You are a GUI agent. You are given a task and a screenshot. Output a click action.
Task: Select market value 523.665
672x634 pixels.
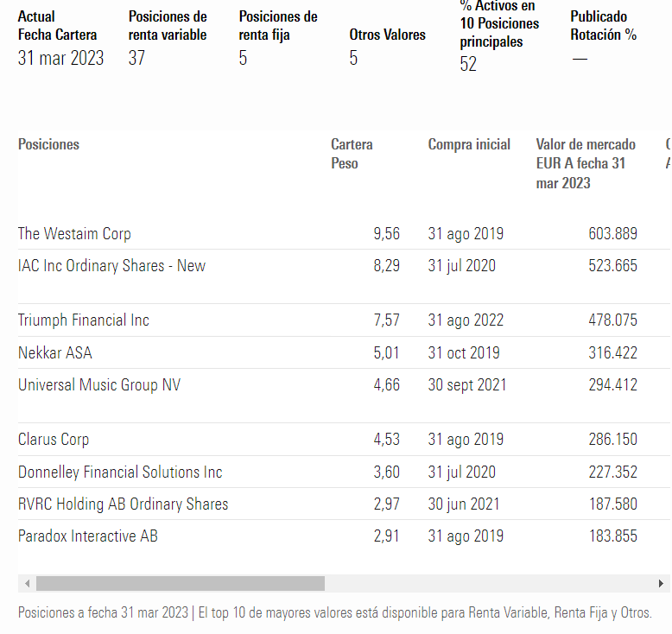tap(613, 266)
